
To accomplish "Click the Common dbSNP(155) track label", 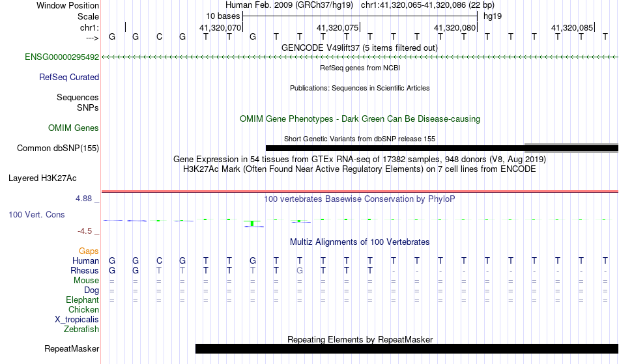I will click(57, 148).
